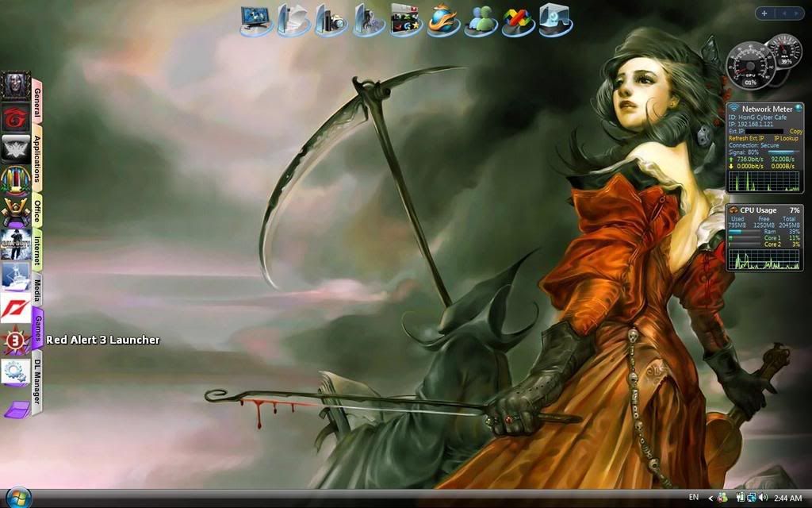The height and width of the screenshot is (508, 812).
Task: Copy the external IP address
Action: tap(795, 131)
